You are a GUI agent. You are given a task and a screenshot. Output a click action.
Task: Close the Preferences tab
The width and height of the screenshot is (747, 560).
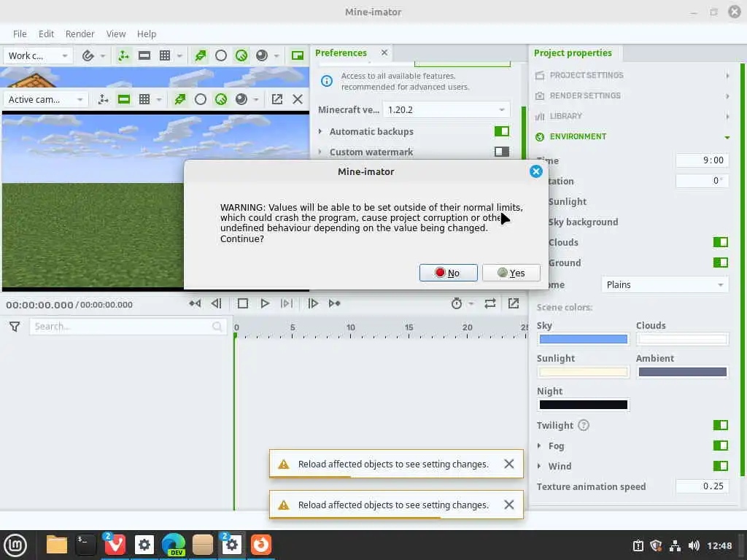(x=384, y=52)
